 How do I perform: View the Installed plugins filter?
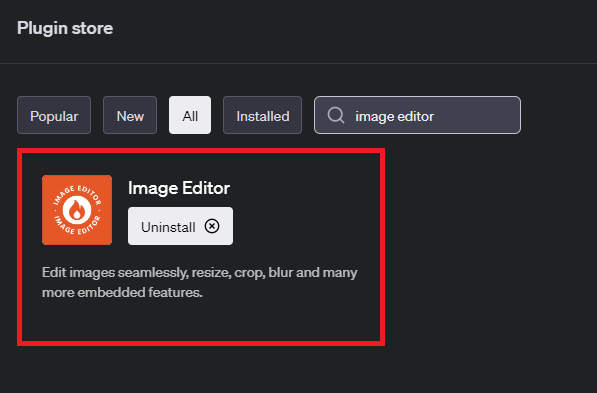(262, 115)
